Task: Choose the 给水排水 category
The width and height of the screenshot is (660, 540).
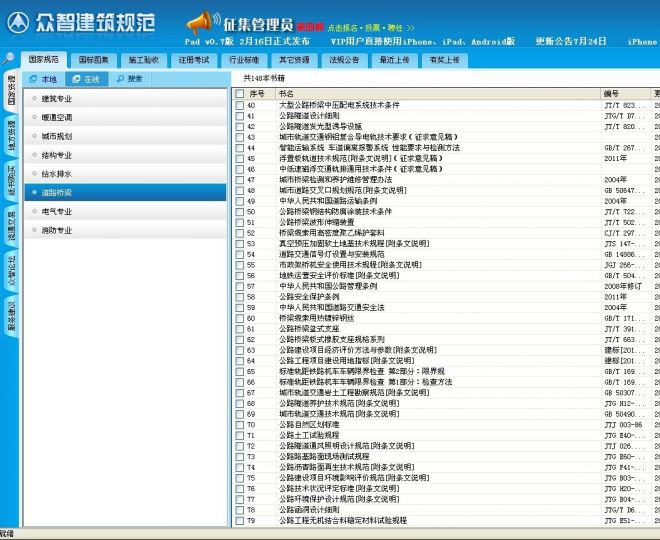Action: [125, 174]
